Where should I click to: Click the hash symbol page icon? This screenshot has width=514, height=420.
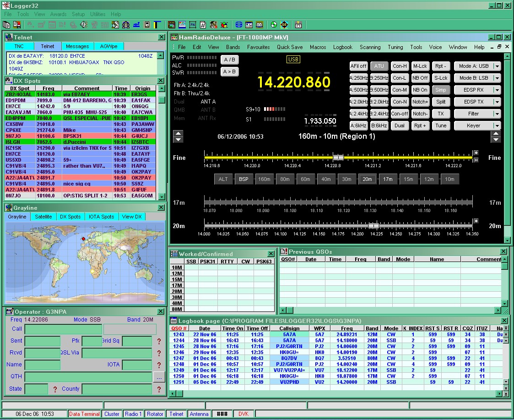(203, 25)
